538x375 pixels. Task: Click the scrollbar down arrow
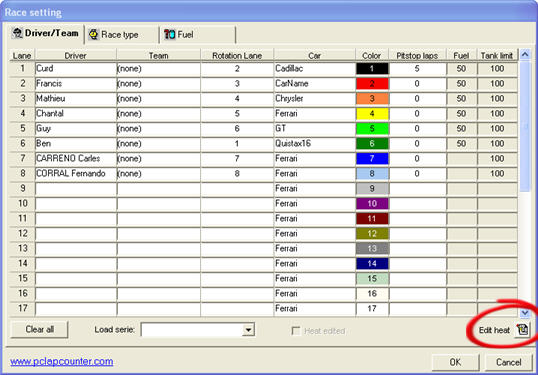525,313
